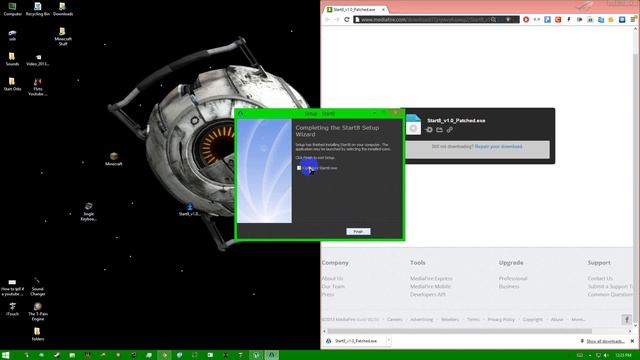Select the Video_2013 file on the desktop
Screen dimensions: 640x360
(38, 60)
